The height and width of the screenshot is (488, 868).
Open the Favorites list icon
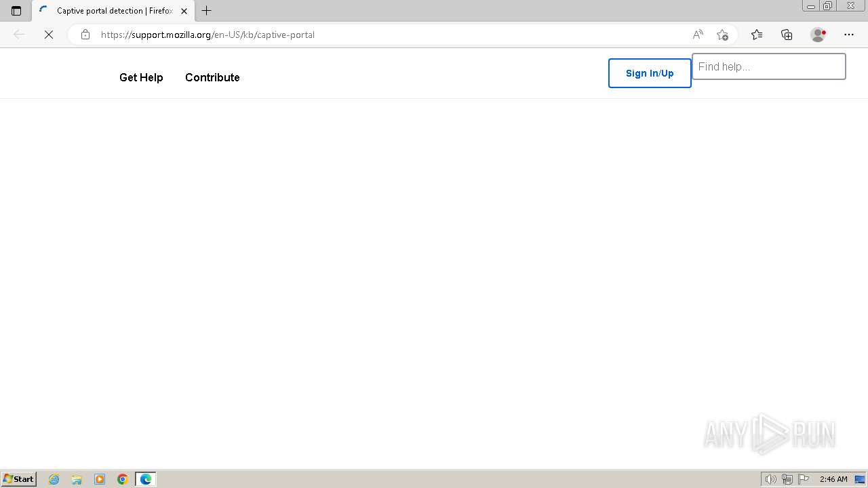tap(757, 35)
